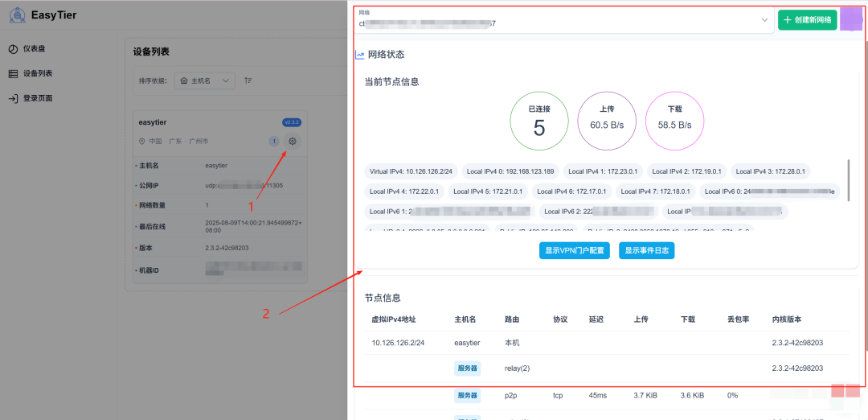The width and height of the screenshot is (868, 420).
Task: Click the 机器ID row on device card
Action: (219, 270)
